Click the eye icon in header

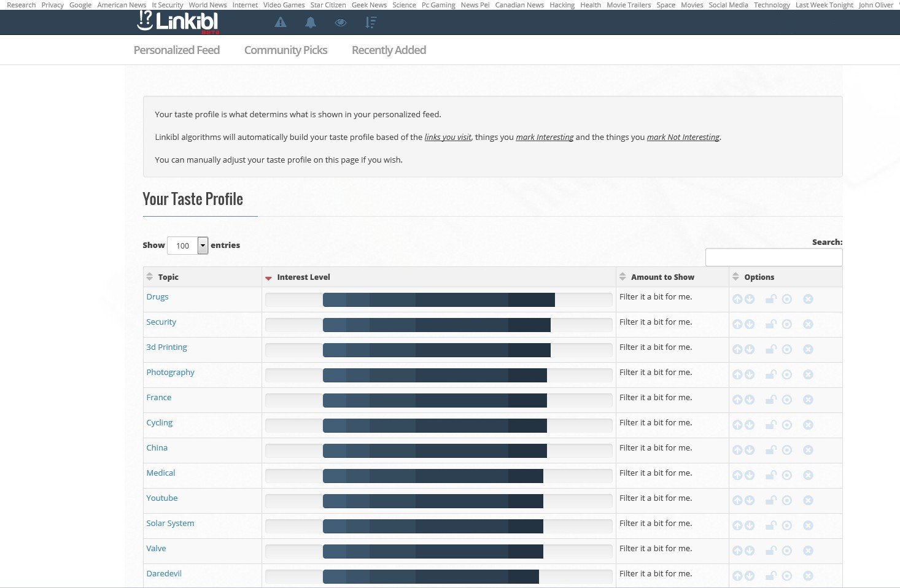click(x=341, y=23)
